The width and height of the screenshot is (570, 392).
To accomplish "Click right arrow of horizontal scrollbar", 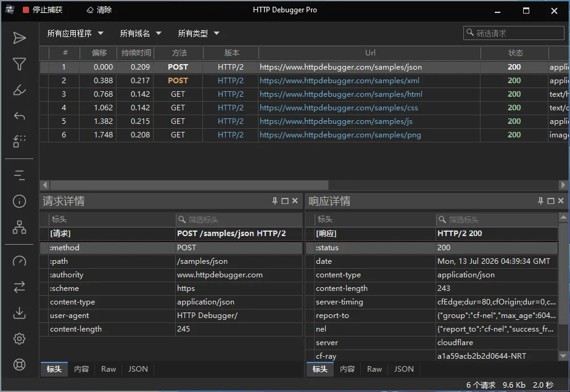I will pyautogui.click(x=563, y=185).
